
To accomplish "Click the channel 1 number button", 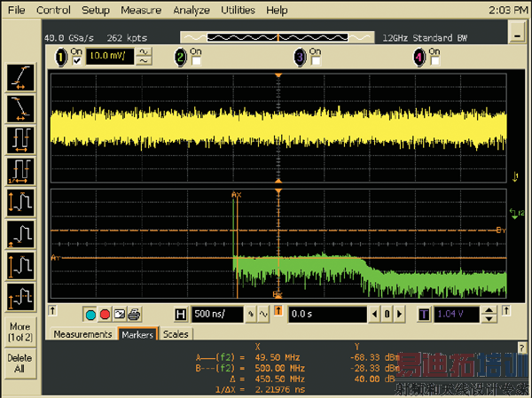I will [x=61, y=57].
